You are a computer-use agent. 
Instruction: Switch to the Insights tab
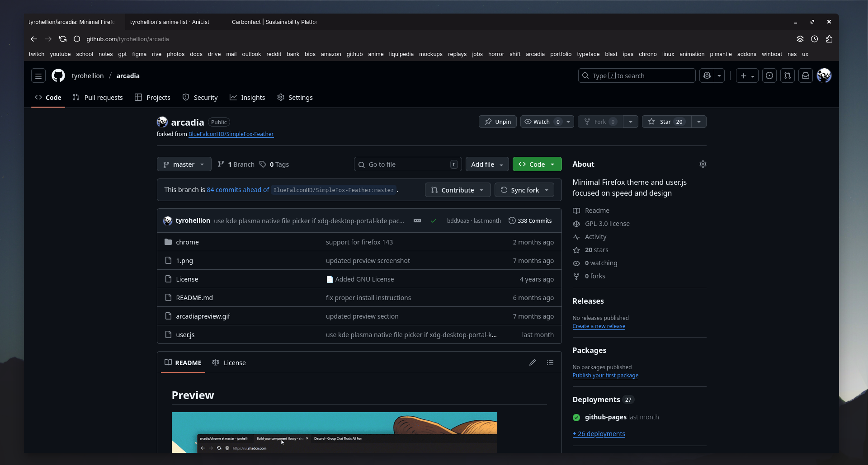point(247,98)
